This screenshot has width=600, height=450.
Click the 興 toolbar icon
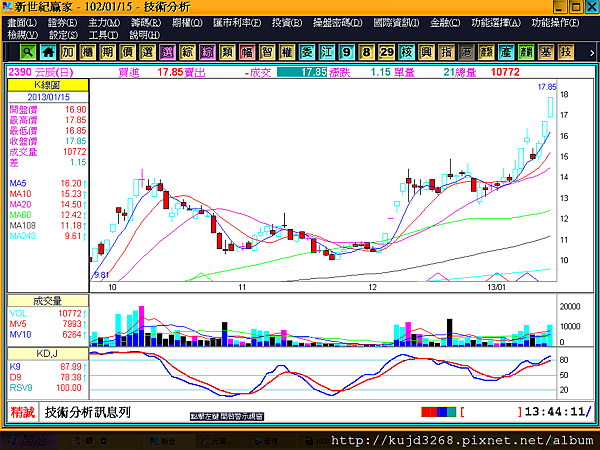coord(426,52)
